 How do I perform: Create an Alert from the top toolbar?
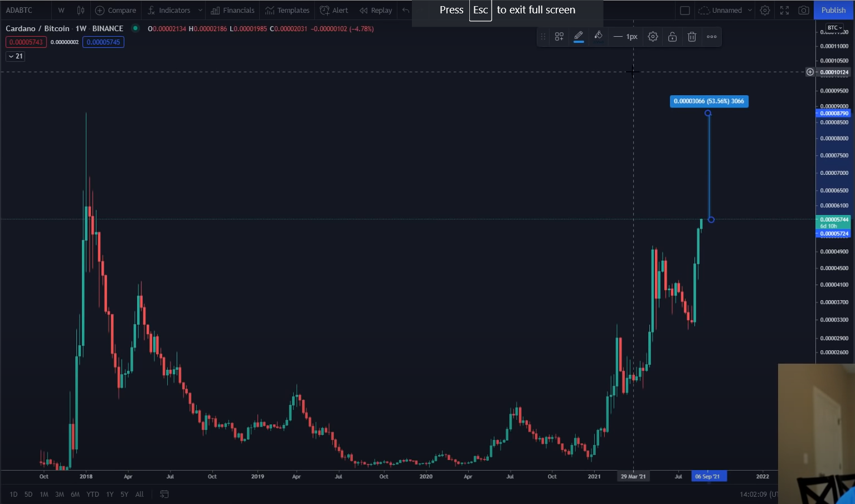pyautogui.click(x=334, y=10)
